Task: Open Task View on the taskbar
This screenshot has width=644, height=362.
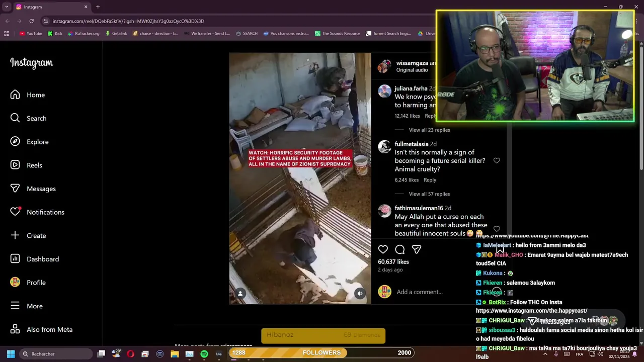Action: pyautogui.click(x=101, y=354)
